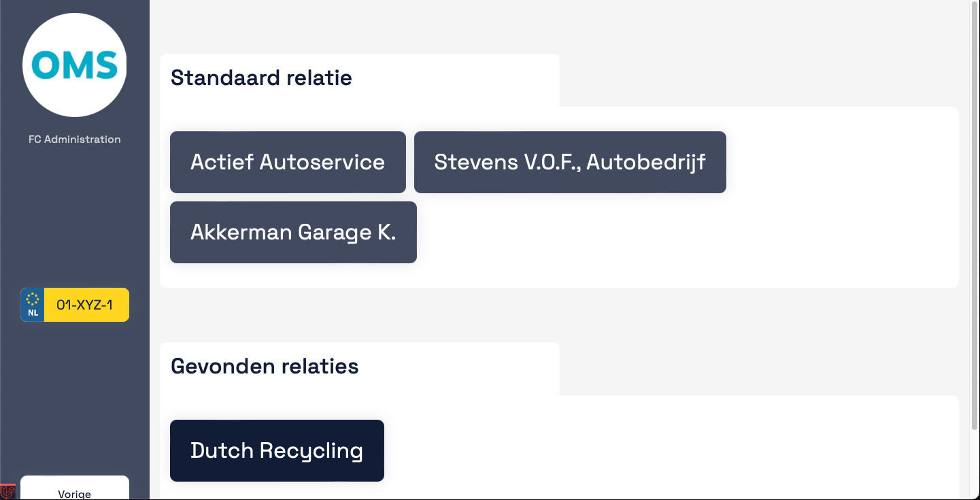
Task: Go back with the Vorige button
Action: [x=75, y=488]
